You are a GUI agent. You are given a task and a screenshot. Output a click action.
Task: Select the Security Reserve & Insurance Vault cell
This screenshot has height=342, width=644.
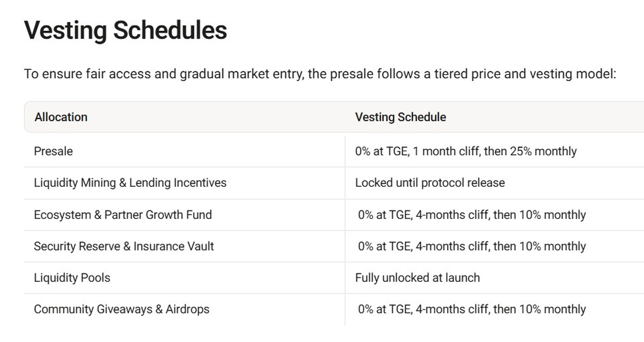click(x=123, y=246)
